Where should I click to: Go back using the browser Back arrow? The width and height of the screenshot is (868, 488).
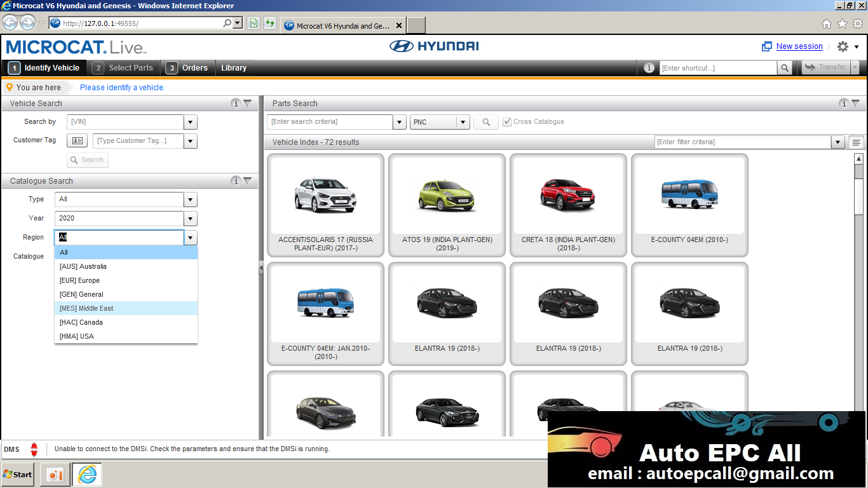(x=10, y=24)
